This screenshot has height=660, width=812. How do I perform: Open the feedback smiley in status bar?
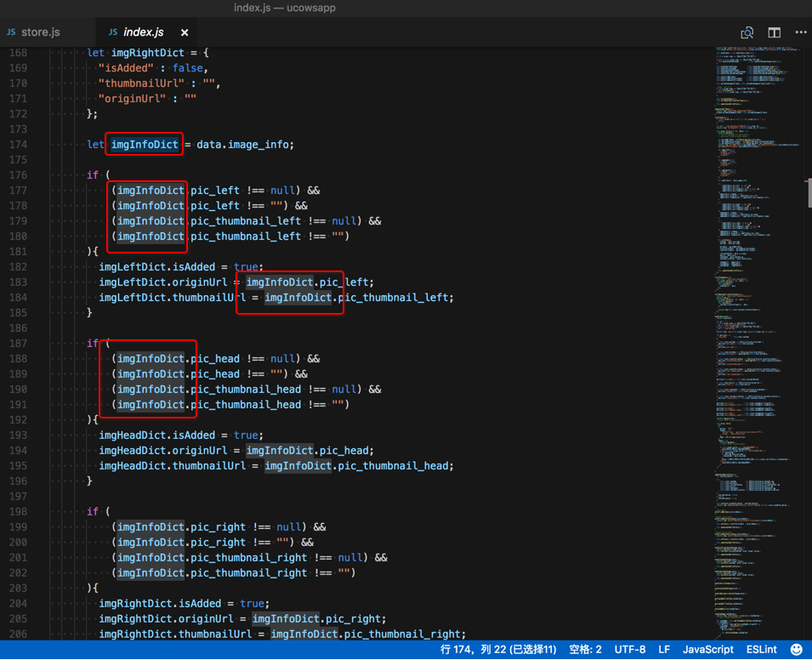797,650
